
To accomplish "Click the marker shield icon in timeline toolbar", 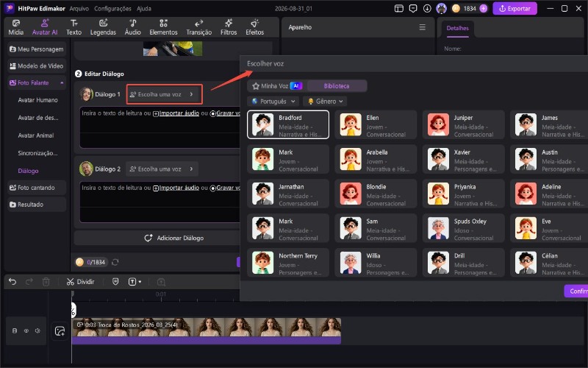I will click(x=115, y=282).
